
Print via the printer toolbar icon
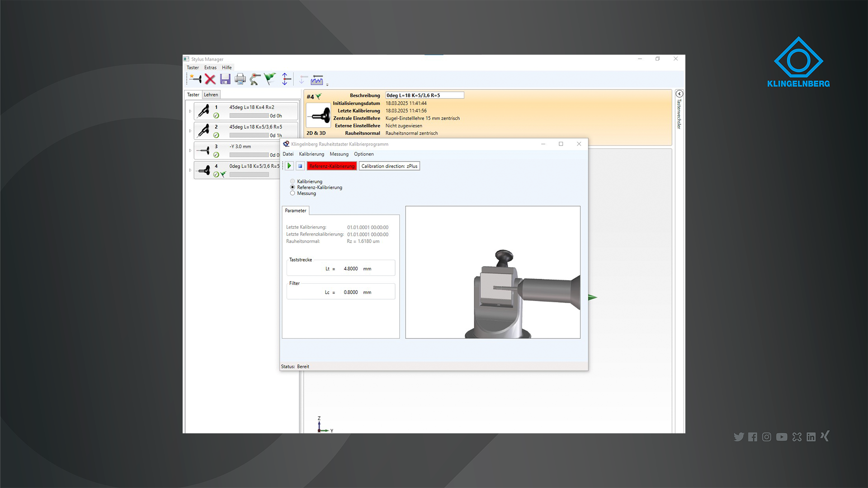coord(240,79)
